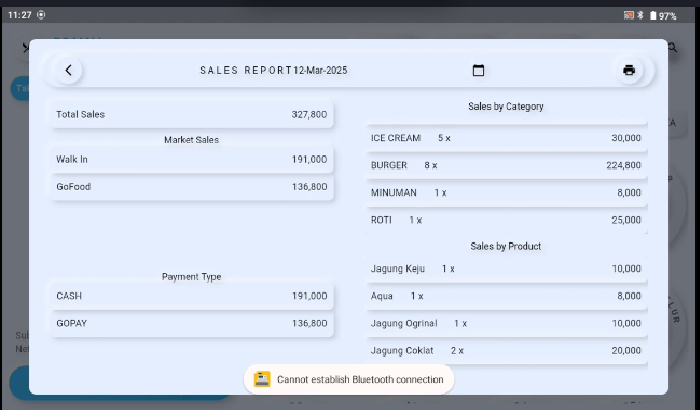
Task: Select the GoFood market sales row
Action: pyautogui.click(x=191, y=186)
